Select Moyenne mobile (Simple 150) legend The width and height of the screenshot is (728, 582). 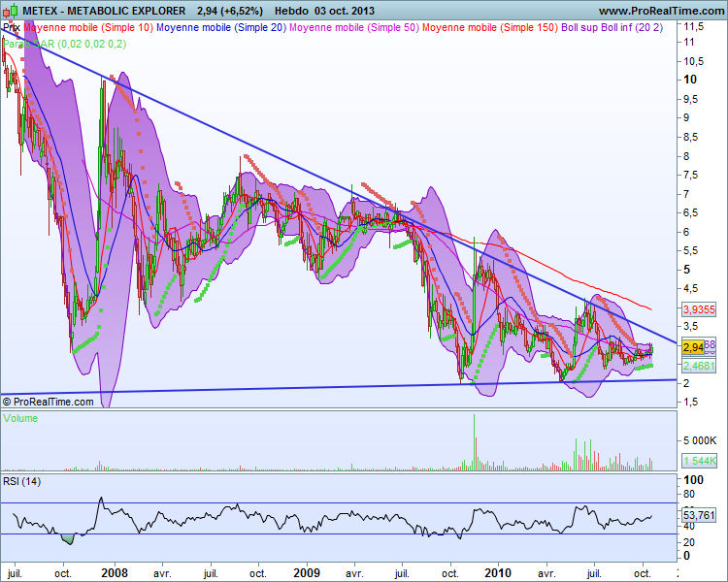tap(490, 27)
